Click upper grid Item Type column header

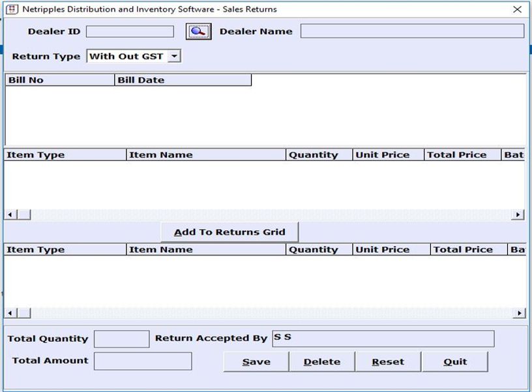[x=65, y=155]
